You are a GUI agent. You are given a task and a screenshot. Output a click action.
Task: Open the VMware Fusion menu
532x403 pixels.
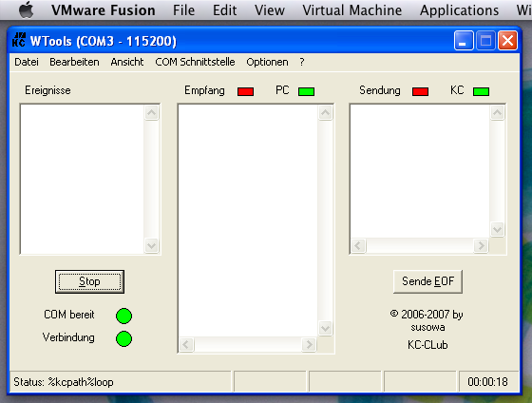coord(104,10)
